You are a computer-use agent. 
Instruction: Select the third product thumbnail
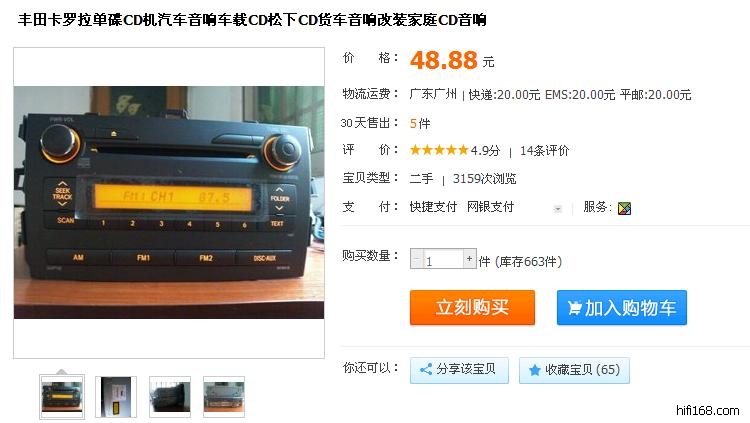(170, 397)
